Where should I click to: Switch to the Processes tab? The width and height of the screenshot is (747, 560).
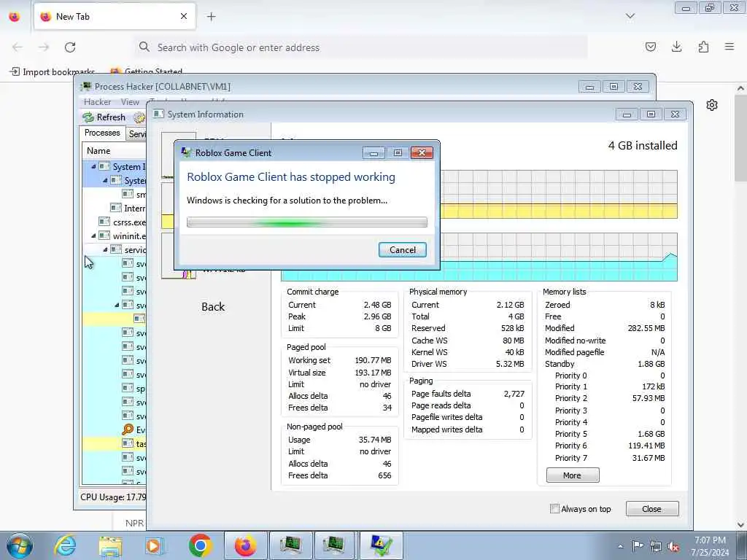pos(102,133)
